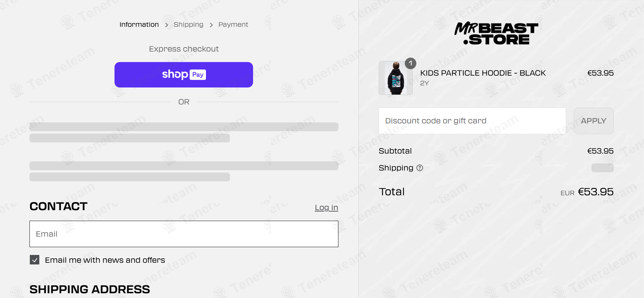
Task: Click the "Email me with news and offers" label
Action: click(105, 260)
